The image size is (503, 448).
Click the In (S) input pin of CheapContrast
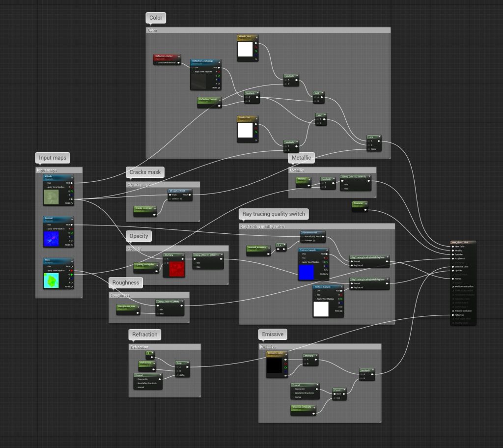click(170, 195)
